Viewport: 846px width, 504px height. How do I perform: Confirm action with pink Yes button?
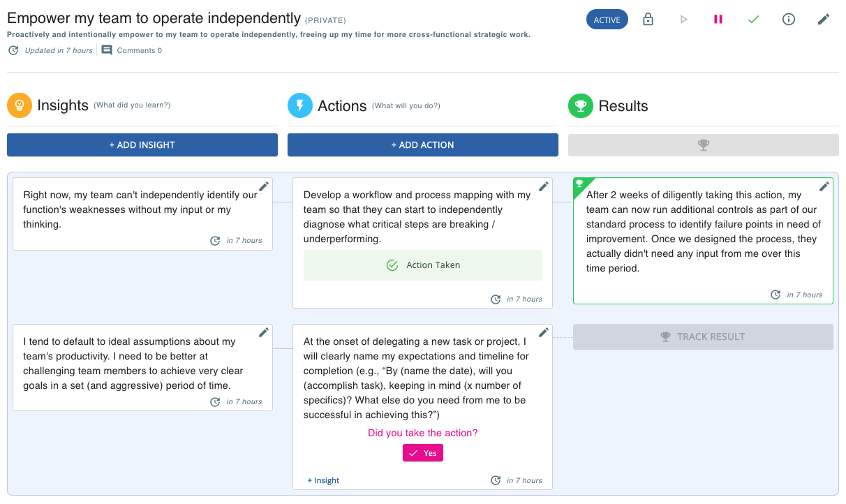(423, 453)
